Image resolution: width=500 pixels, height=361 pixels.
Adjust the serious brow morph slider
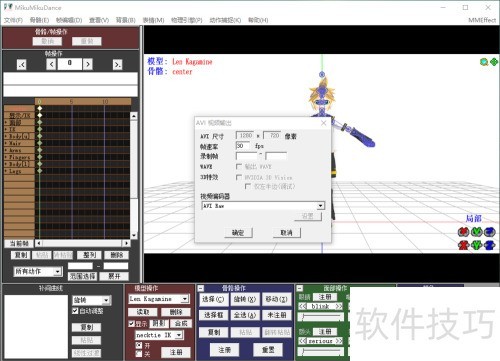pyautogui.click(x=321, y=351)
